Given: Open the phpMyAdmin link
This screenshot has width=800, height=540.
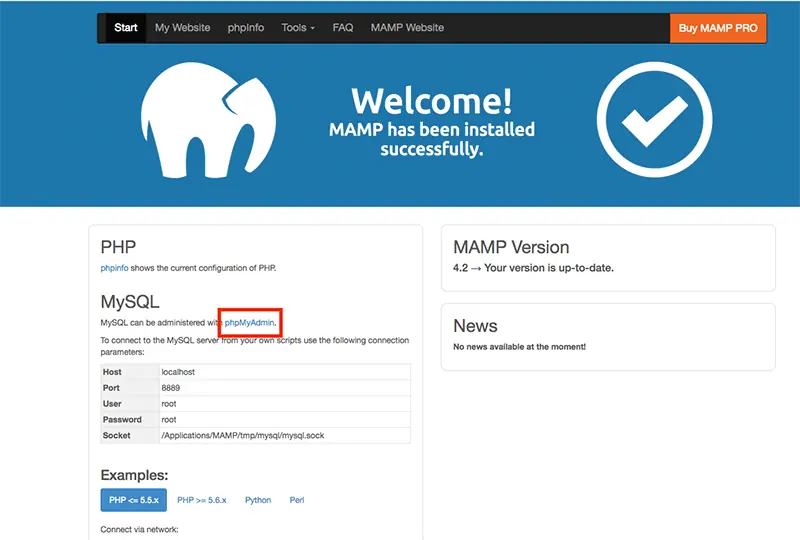Looking at the screenshot, I should [x=249, y=323].
